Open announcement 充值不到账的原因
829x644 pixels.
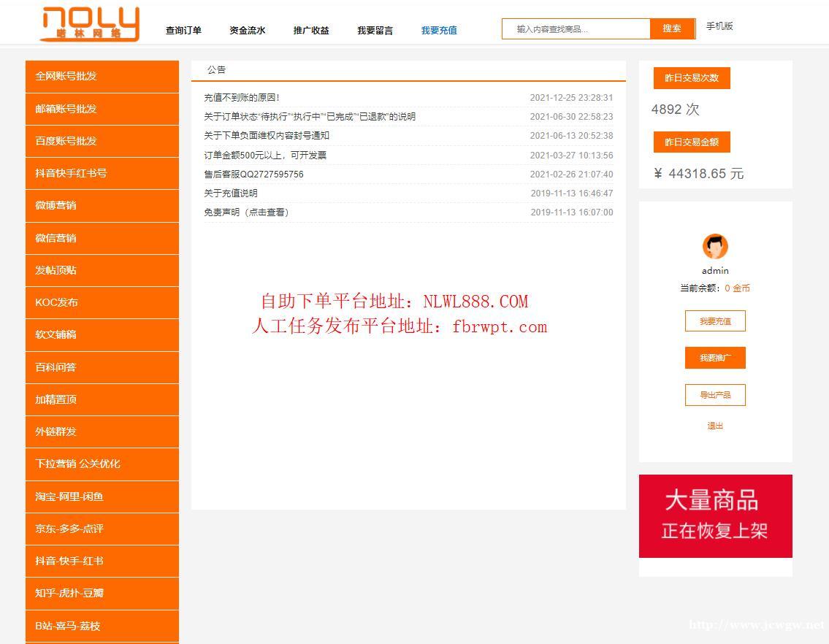click(x=242, y=98)
